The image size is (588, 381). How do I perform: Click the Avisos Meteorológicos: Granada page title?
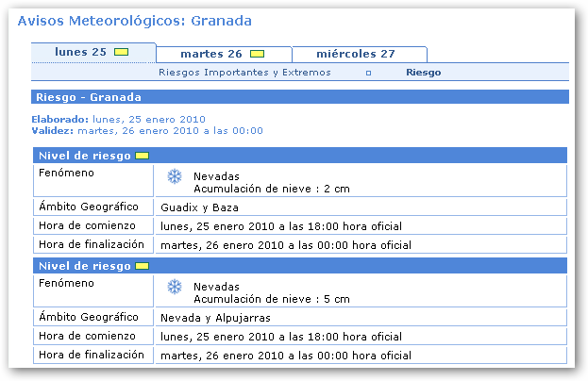[x=135, y=20]
